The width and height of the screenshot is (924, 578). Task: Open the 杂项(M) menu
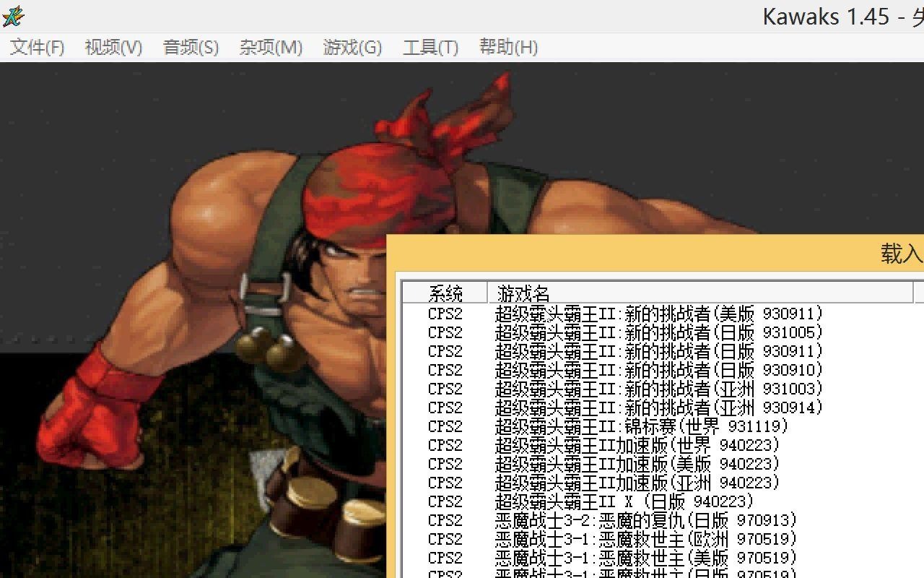point(271,48)
